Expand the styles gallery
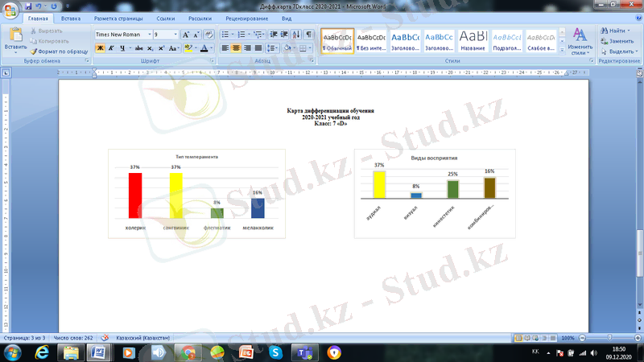Viewport: 644px width, 362px height. [562, 50]
